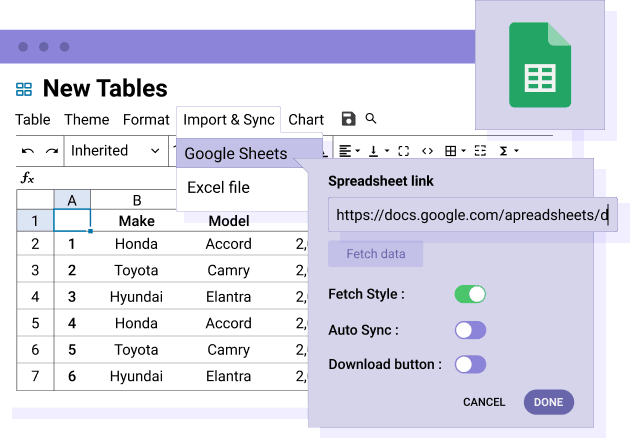Screen dimensions: 630x438
Task: Click the save disk icon
Action: [x=348, y=119]
